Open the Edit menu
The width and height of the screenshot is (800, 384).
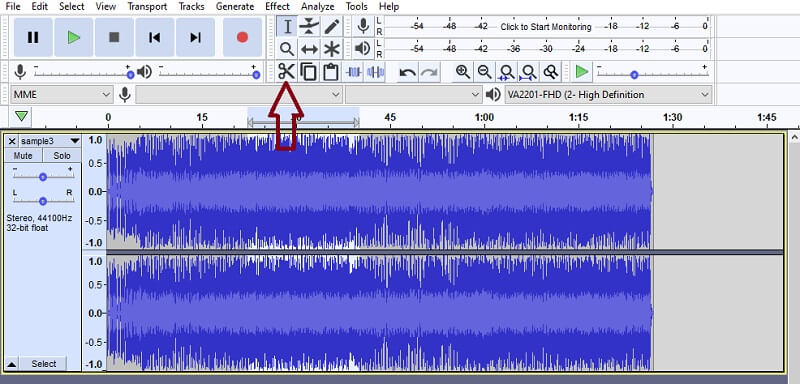(40, 7)
